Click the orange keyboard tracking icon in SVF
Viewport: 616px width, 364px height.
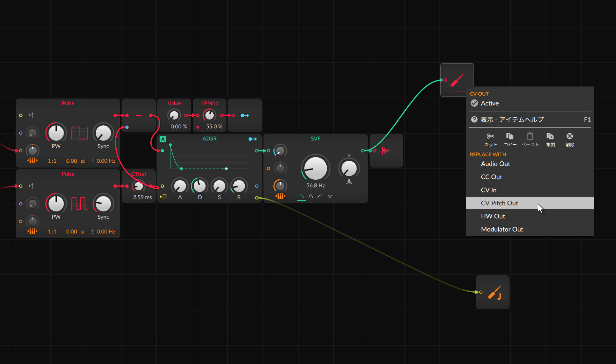280,196
